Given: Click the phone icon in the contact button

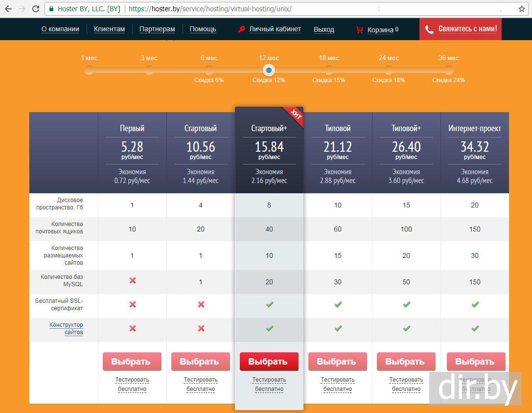Looking at the screenshot, I should [430, 29].
